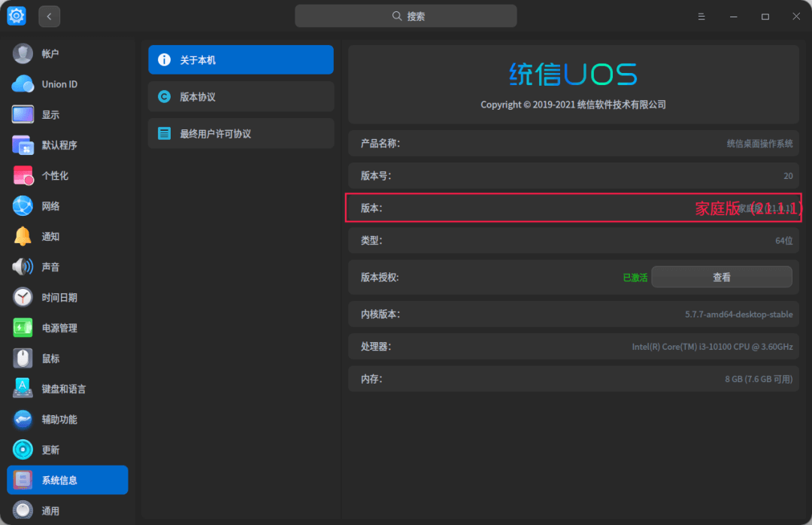Click the 关于本机 info icon
The width and height of the screenshot is (812, 525).
click(164, 60)
